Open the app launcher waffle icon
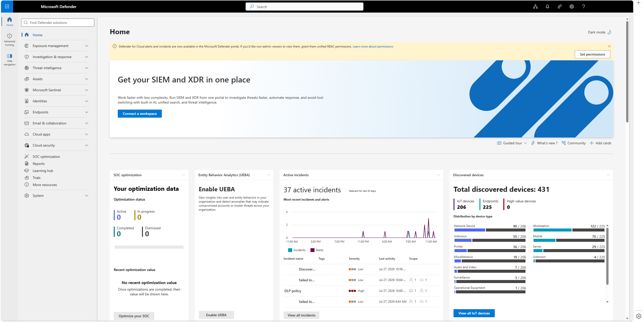Viewport: 644px width, 322px height. point(7,7)
